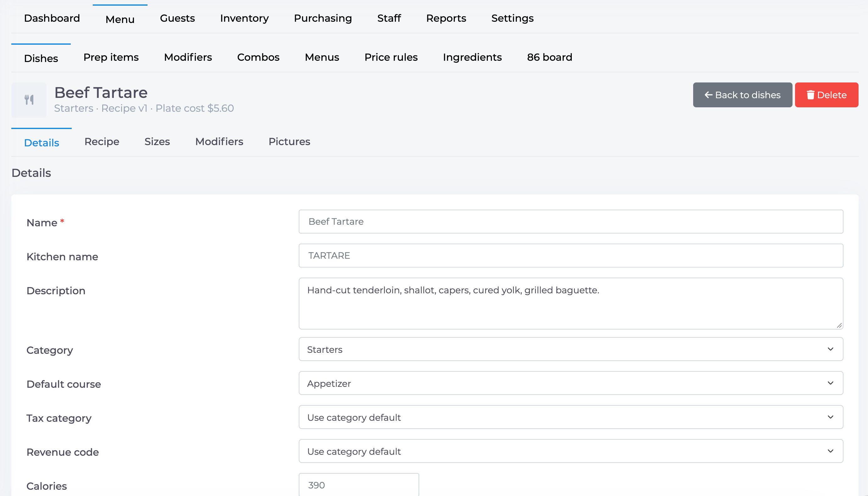Click the Name input field
Screen dimensions: 868x496
point(571,222)
